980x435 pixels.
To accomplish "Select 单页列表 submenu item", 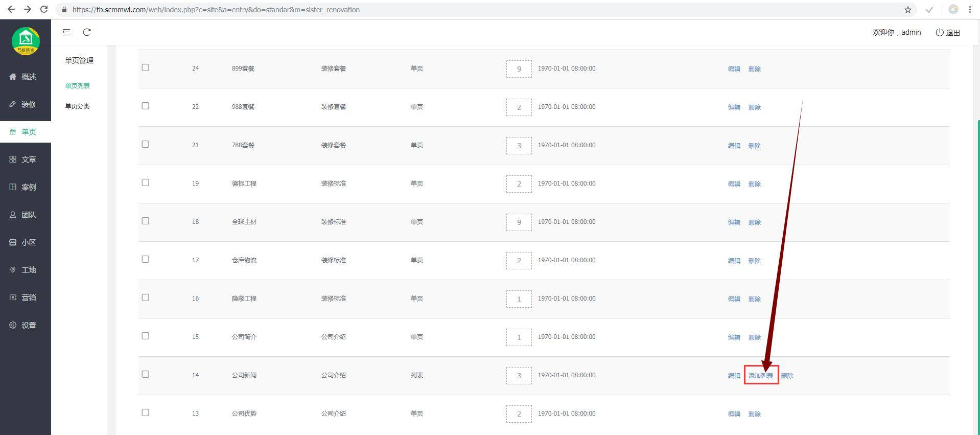I will pos(77,86).
